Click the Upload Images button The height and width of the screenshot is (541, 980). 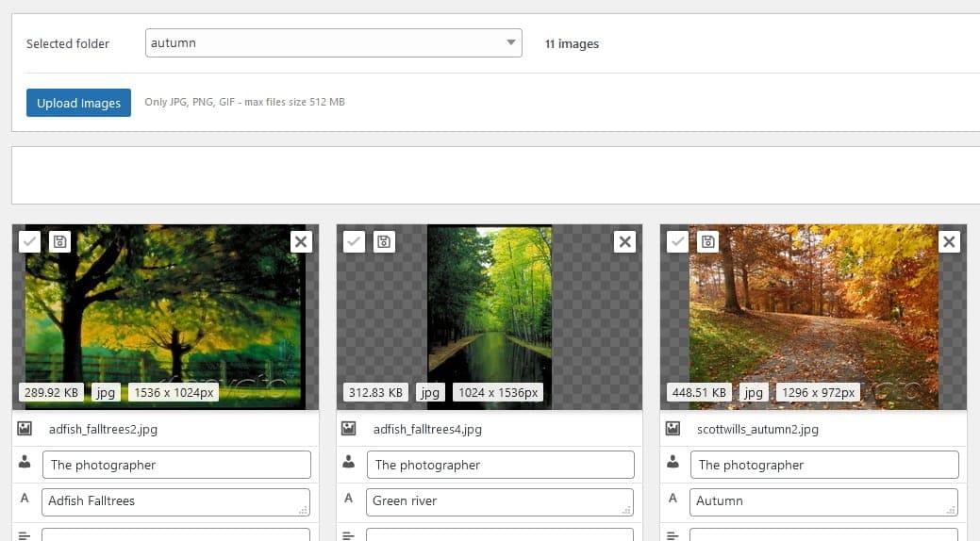(x=78, y=103)
